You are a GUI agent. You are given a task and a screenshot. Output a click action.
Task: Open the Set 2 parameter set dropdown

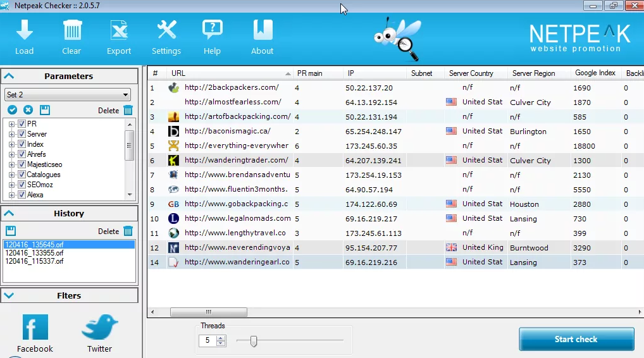[x=67, y=95]
